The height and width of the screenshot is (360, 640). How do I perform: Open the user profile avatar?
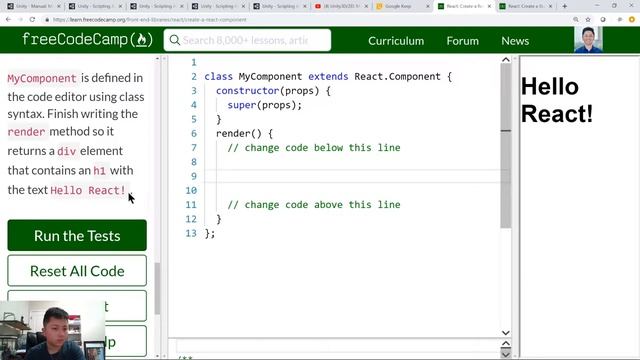point(588,40)
